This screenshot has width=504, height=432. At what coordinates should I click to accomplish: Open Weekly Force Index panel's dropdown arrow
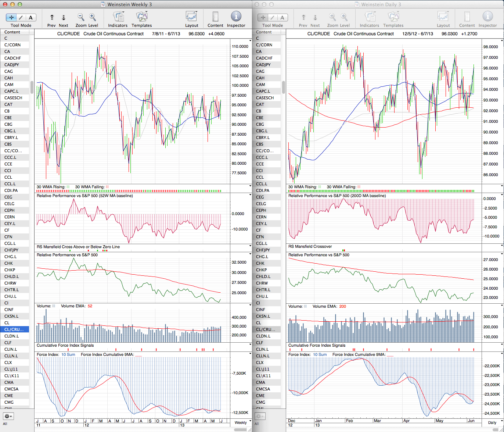point(250,354)
